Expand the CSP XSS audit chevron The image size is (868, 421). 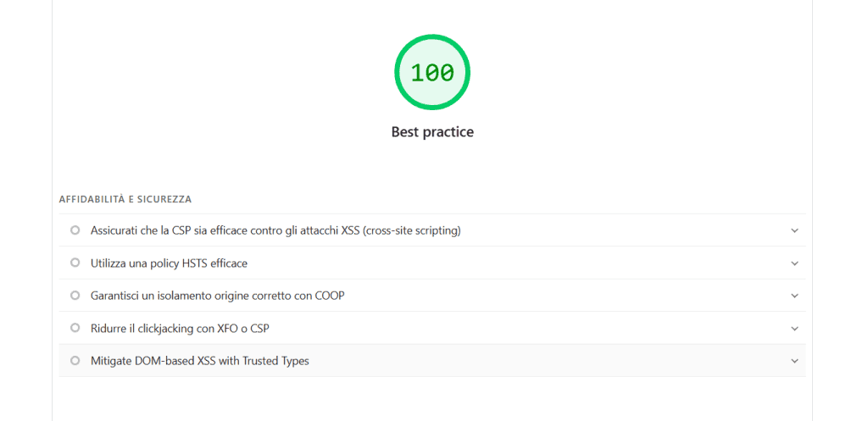point(794,230)
